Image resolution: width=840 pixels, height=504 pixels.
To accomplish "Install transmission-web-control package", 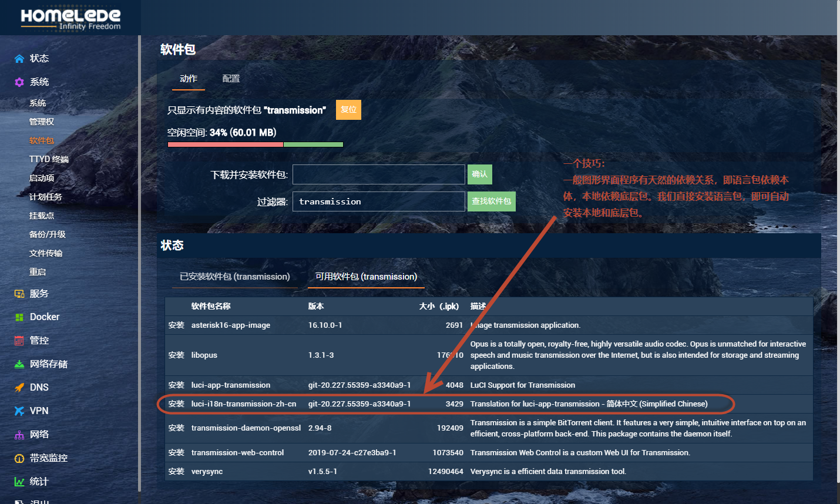I will coord(176,453).
